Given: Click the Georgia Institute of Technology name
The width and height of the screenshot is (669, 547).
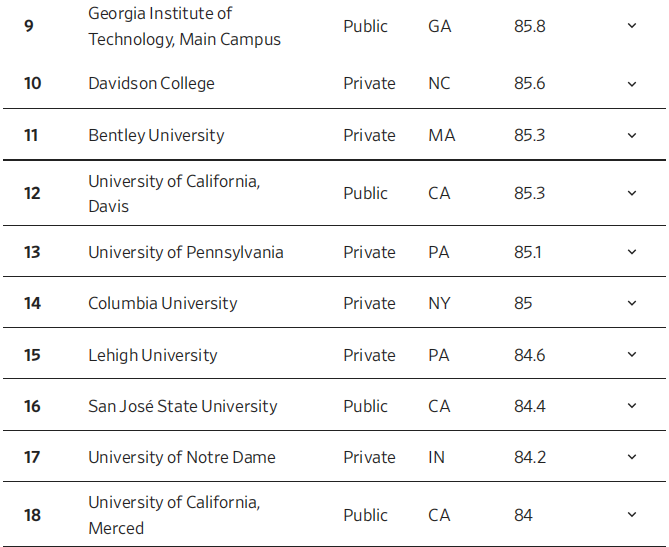Looking at the screenshot, I should pyautogui.click(x=184, y=26).
